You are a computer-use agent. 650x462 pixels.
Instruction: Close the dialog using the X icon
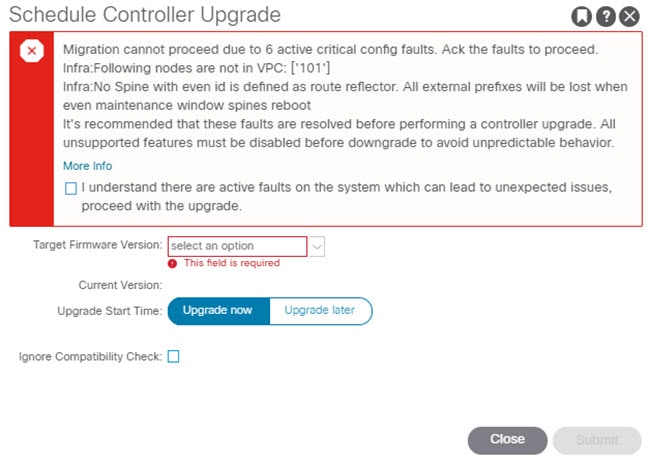coord(629,17)
